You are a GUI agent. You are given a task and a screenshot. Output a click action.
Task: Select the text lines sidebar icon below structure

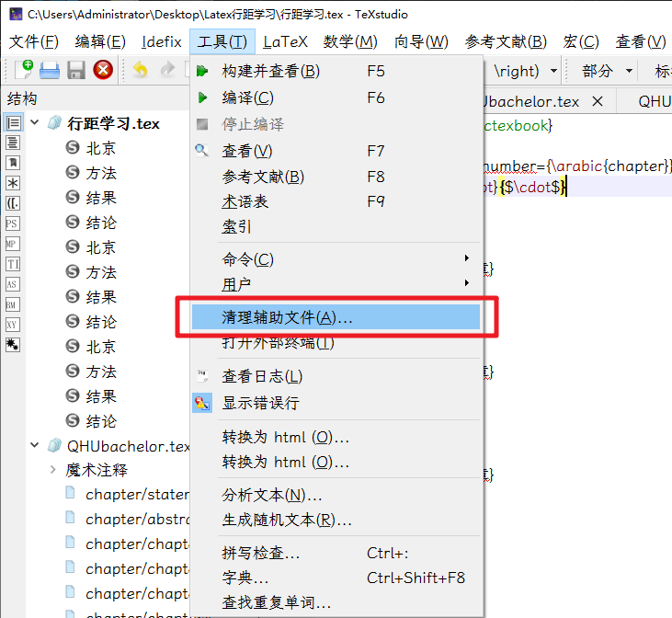click(13, 143)
